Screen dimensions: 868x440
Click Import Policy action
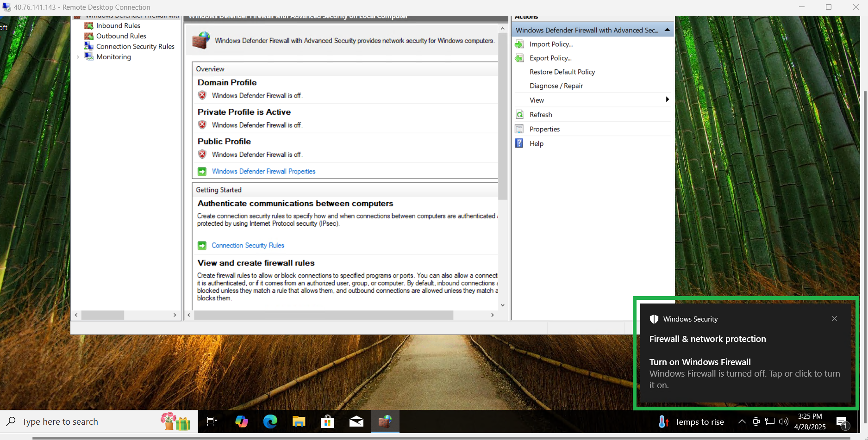point(551,44)
